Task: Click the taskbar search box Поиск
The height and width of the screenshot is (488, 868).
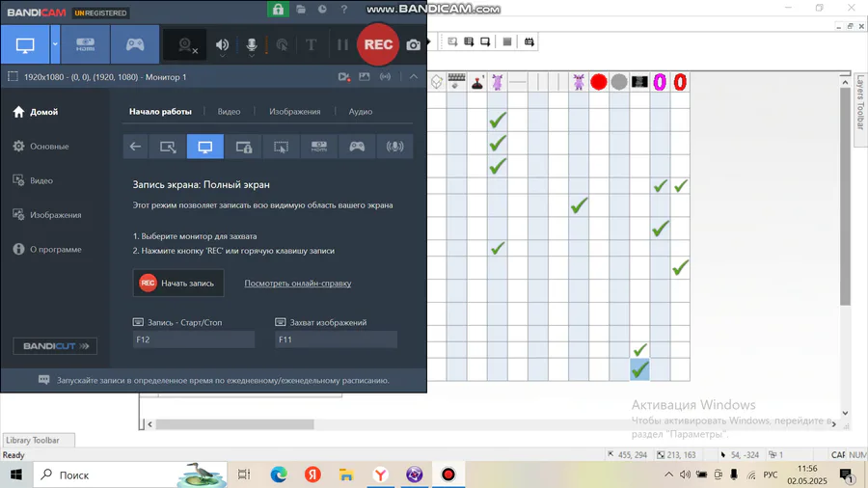Action: (x=130, y=474)
